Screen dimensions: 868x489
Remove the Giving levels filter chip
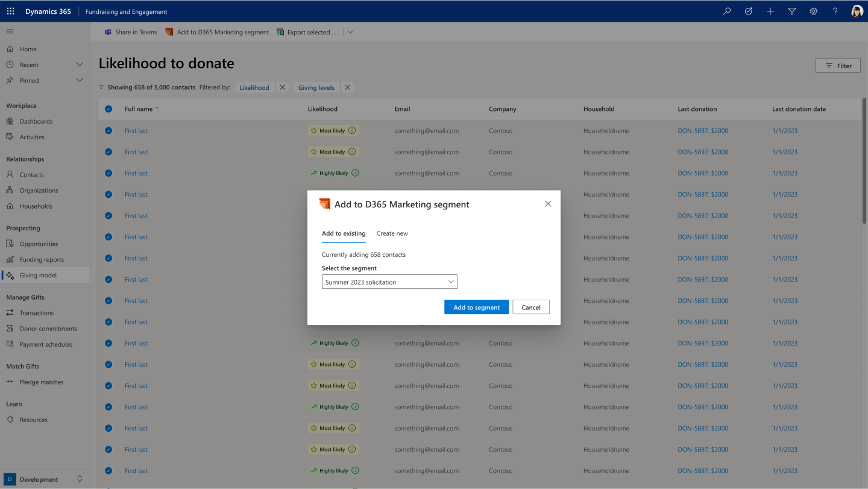347,87
